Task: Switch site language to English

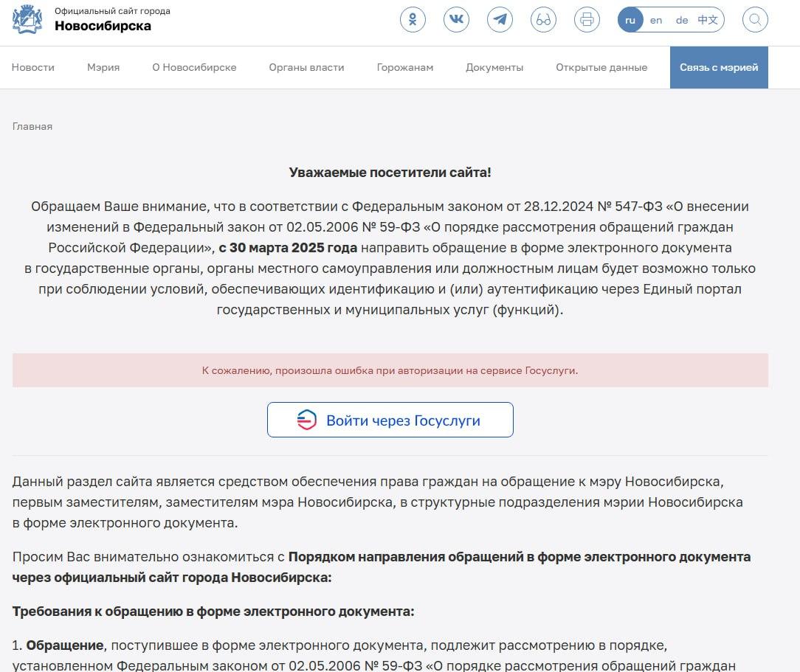Action: point(656,20)
